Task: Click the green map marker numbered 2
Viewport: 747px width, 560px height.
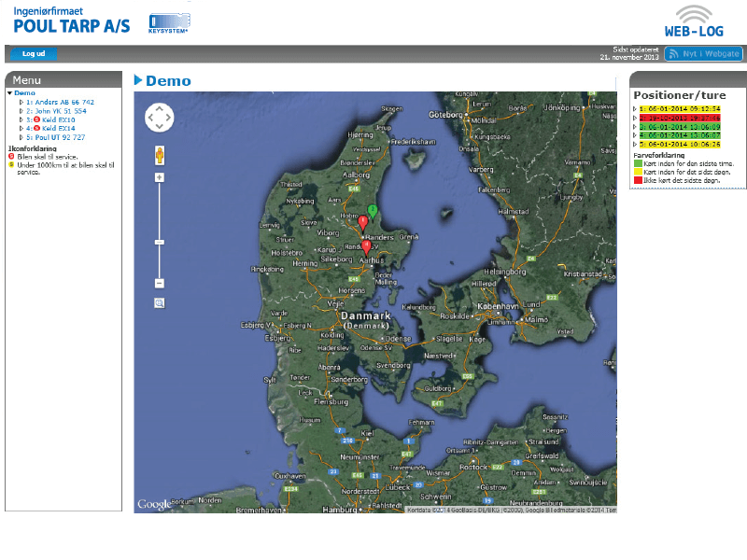Action: point(373,211)
